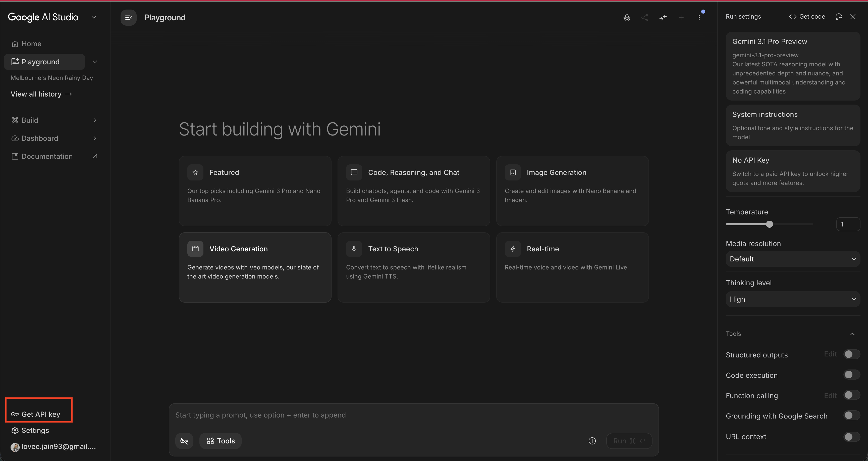Enable Grounding with Google Search
Screen dimensions: 868x461
[850, 416]
